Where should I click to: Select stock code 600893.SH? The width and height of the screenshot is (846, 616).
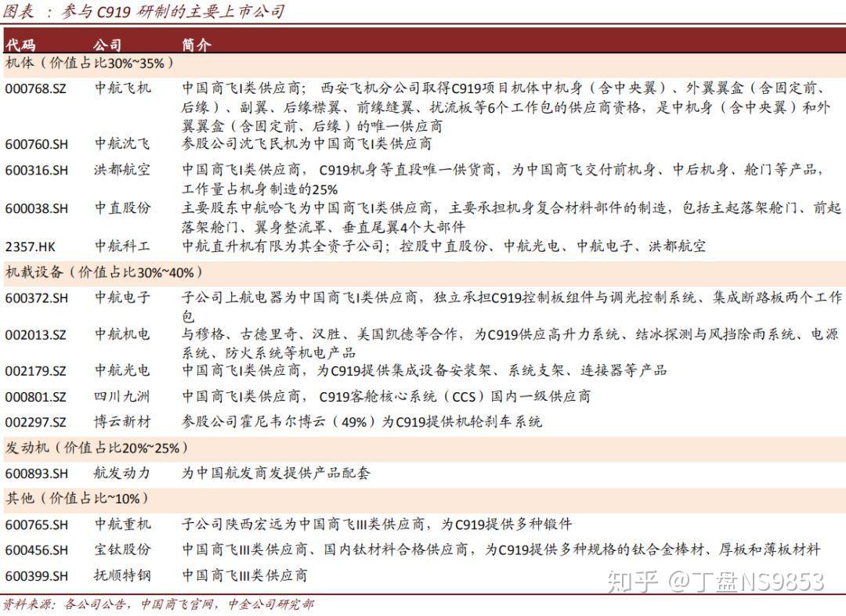point(37,474)
